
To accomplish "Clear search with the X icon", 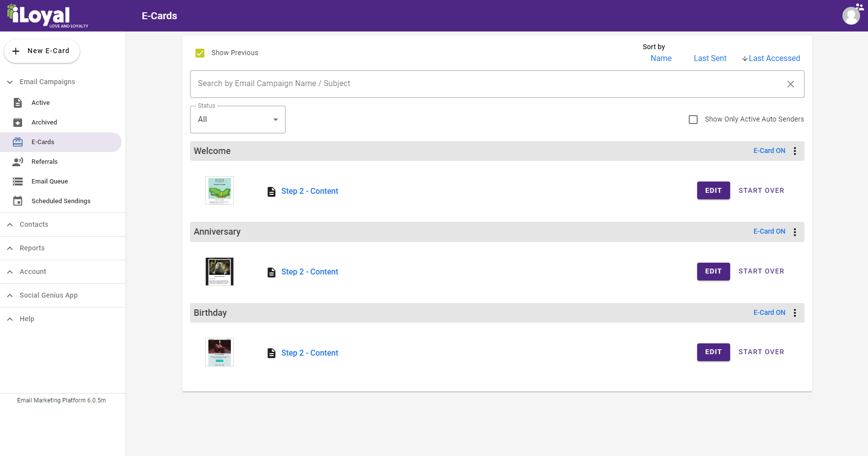I will (x=790, y=84).
